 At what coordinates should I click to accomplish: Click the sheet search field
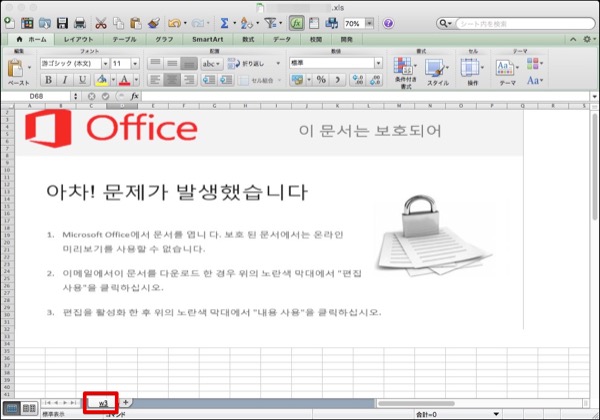(x=525, y=24)
